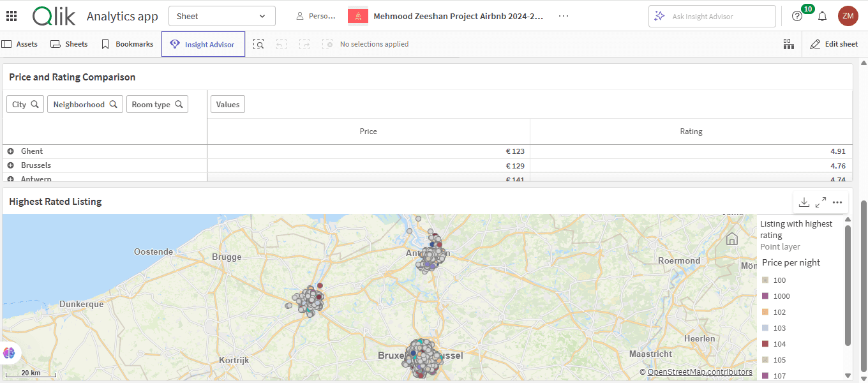This screenshot has width=868, height=383.
Task: Click the smart search selections icon
Action: (x=258, y=44)
